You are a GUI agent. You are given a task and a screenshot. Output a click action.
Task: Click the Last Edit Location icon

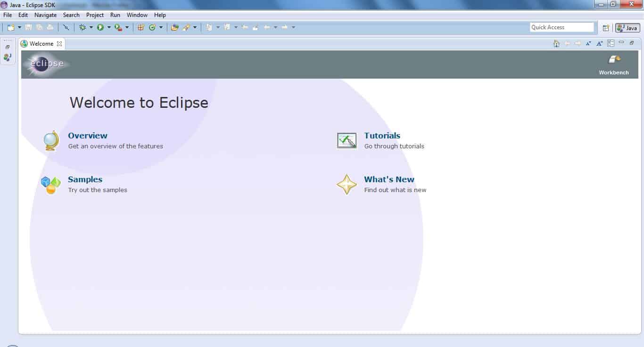tap(245, 27)
